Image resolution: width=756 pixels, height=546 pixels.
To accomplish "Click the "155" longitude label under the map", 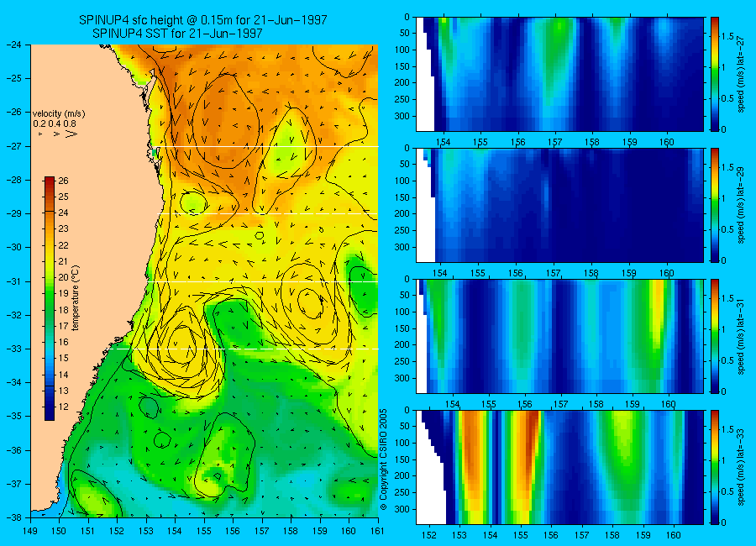I will (204, 531).
